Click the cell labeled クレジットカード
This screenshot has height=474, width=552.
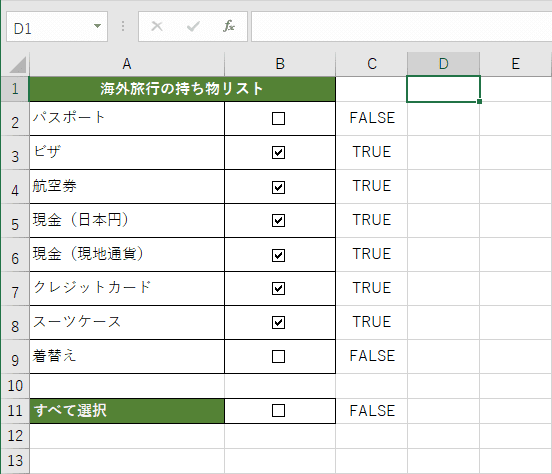[x=127, y=288]
